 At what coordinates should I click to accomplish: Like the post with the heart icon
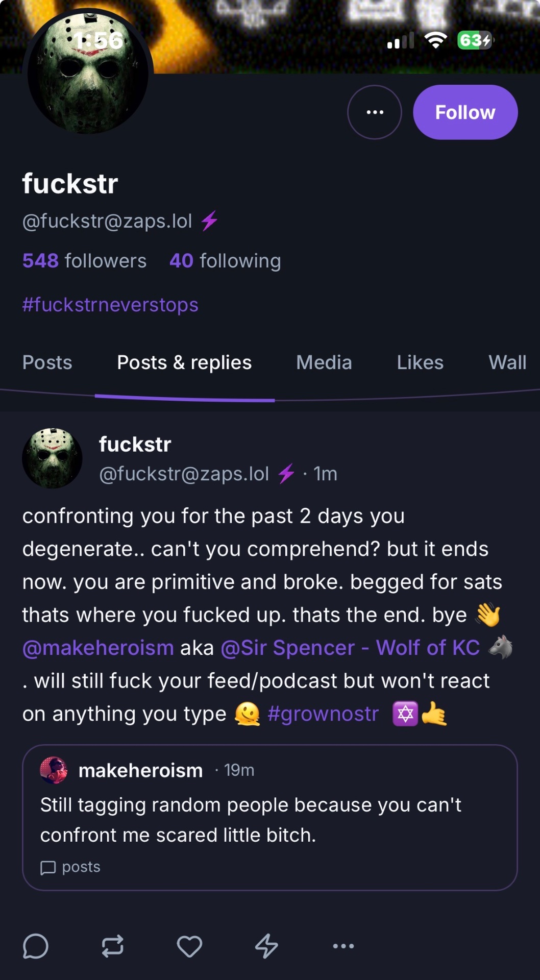(189, 946)
